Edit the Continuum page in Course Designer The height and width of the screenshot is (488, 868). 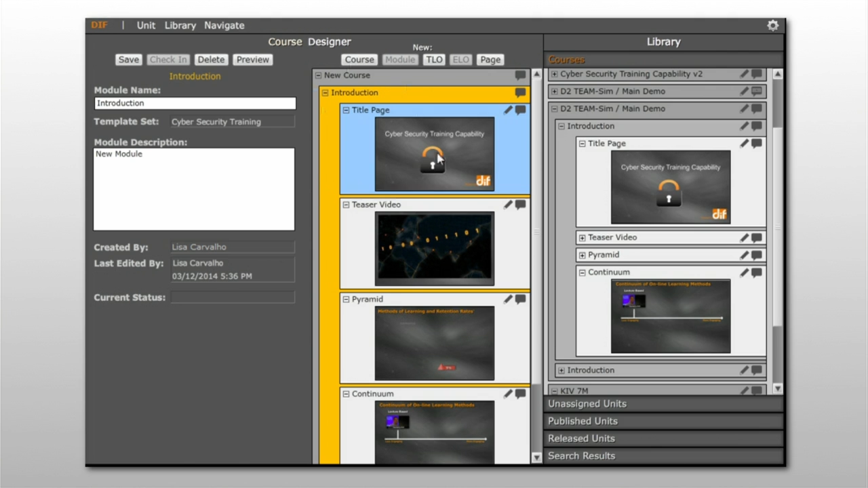[x=508, y=394]
